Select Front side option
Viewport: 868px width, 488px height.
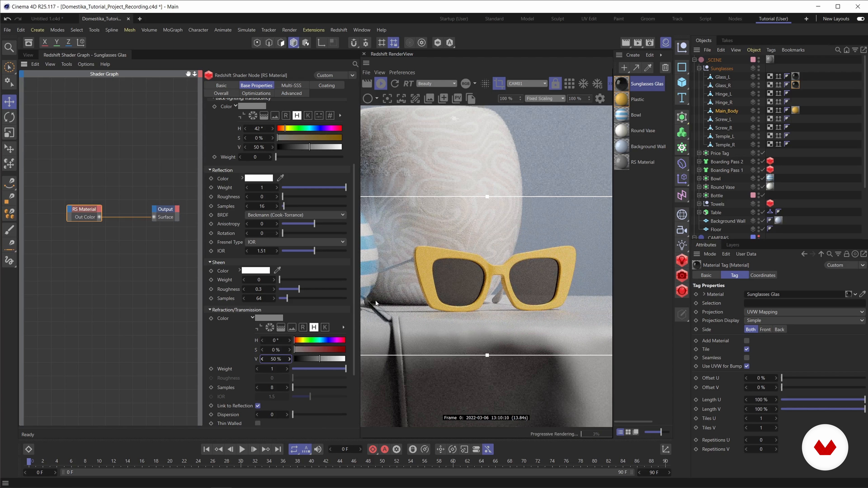coord(765,330)
